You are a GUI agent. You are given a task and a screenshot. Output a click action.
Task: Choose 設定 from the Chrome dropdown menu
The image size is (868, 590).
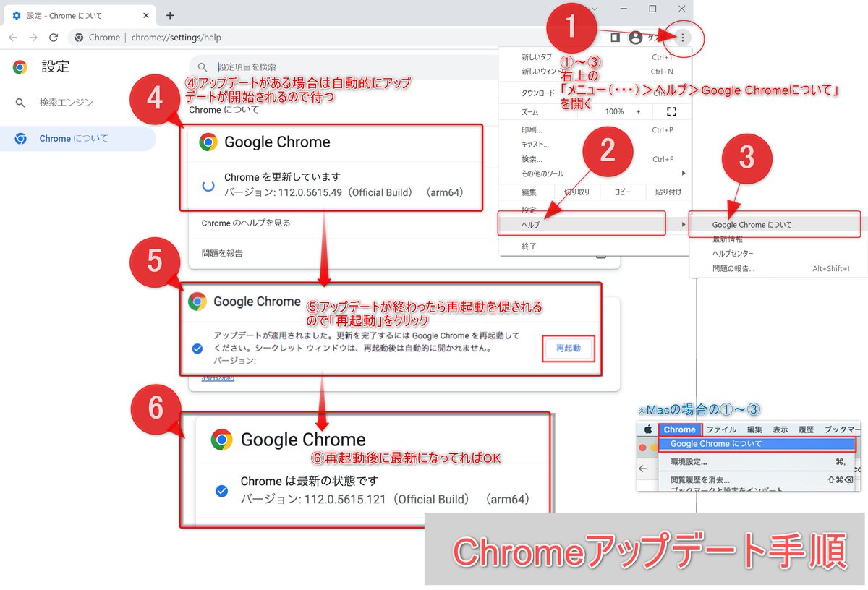595,210
